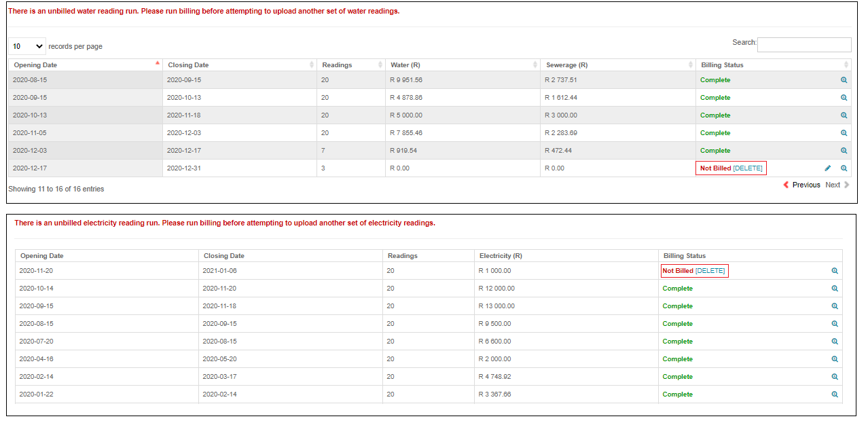Click Not Billed status in water table
Screen dimensions: 868x423
tap(715, 168)
